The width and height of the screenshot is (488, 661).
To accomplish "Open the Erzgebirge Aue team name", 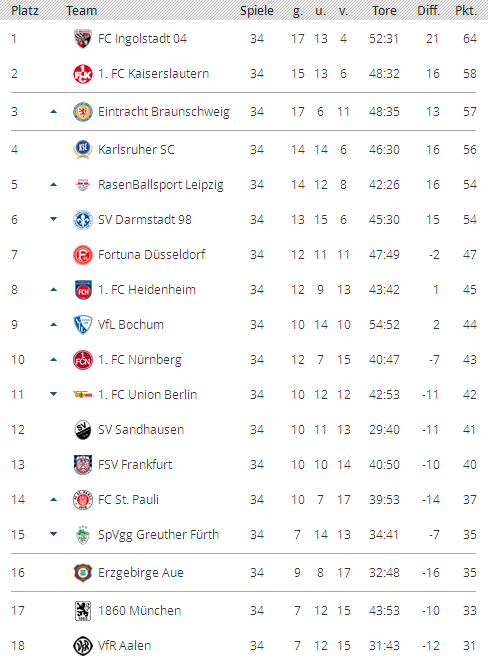I will [x=141, y=572].
